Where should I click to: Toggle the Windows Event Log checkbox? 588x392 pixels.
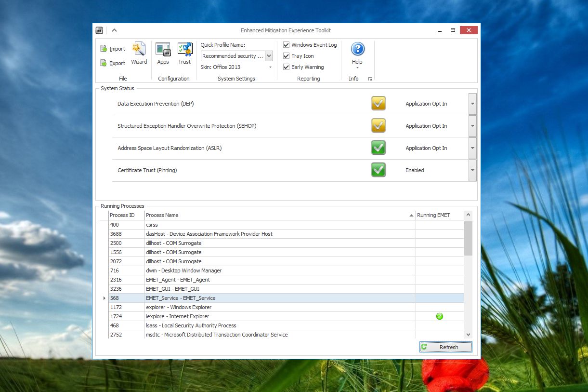click(x=286, y=45)
